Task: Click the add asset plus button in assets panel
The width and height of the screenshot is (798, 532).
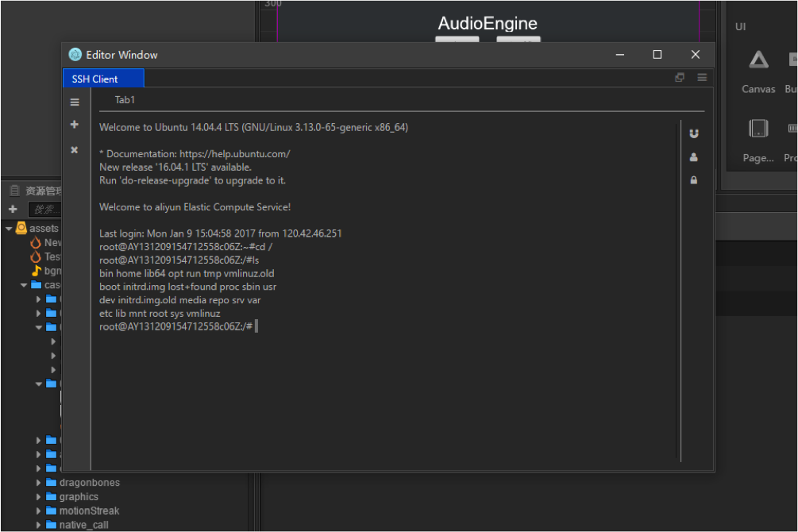Action: (x=13, y=209)
